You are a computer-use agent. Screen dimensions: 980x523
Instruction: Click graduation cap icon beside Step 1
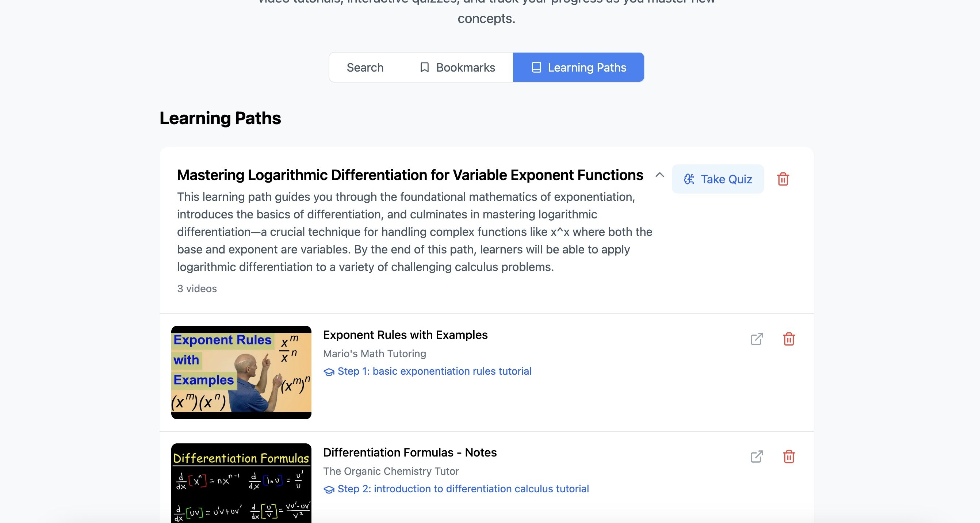pyautogui.click(x=329, y=372)
